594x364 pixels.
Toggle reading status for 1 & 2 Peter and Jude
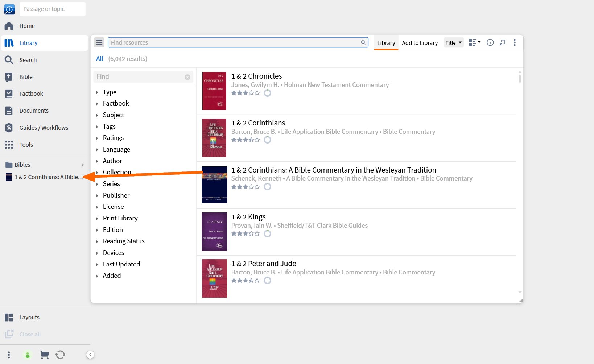267,280
